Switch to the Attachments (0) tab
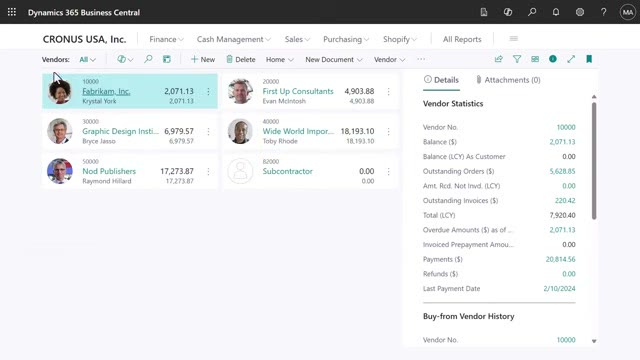Viewport: 640px width, 360px height. click(x=508, y=80)
